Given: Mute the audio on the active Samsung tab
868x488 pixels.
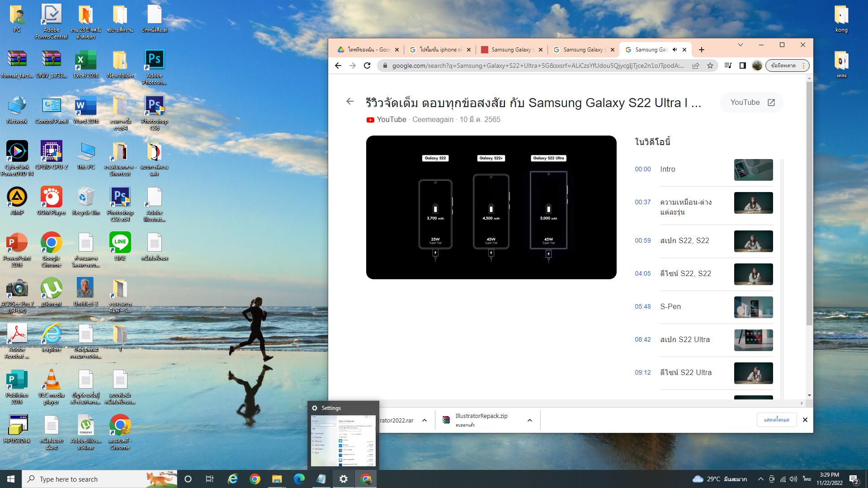Looking at the screenshot, I should (x=675, y=50).
